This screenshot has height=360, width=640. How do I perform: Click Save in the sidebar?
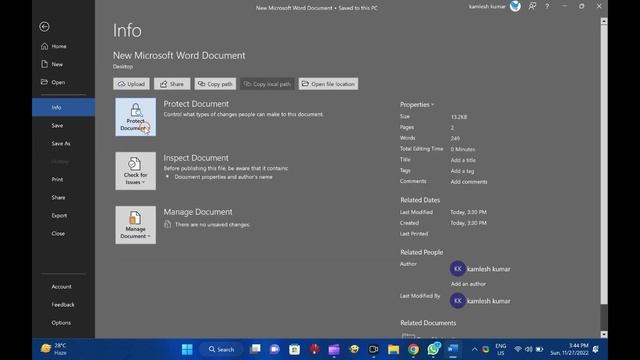[63, 125]
